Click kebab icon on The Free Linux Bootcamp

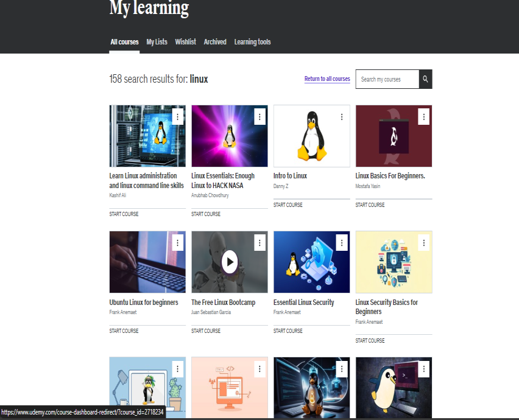[259, 243]
